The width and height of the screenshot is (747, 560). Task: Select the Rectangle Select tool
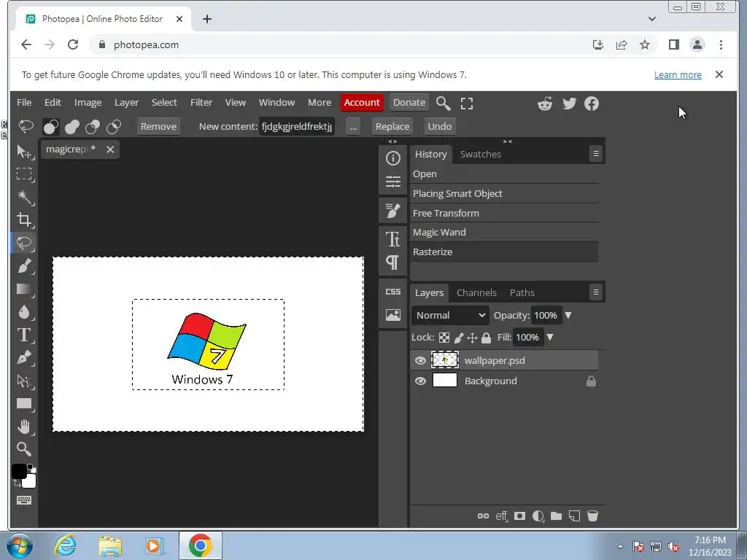(x=24, y=174)
